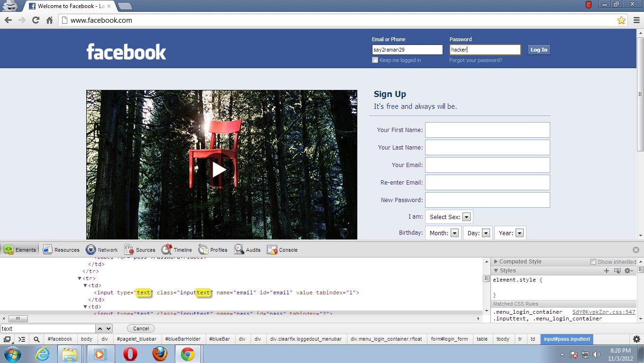The image size is (644, 363).
Task: Select #blueBarHolder breadcrumb
Action: 182,339
